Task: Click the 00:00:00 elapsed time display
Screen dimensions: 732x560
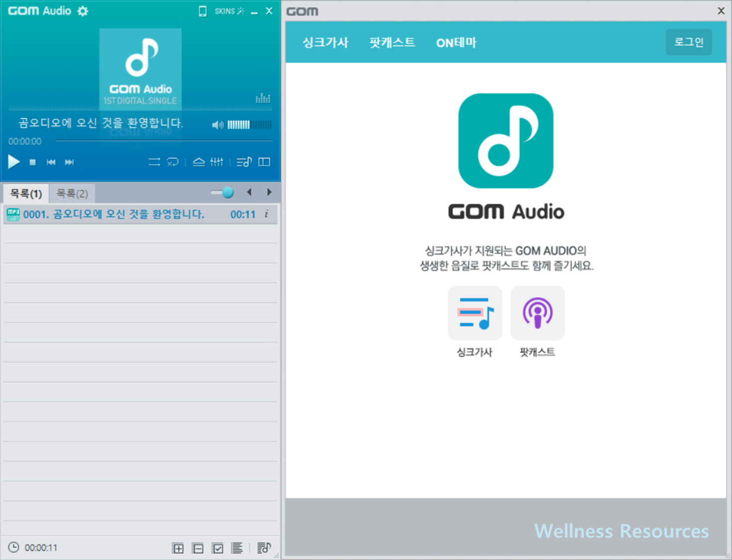Action: pyautogui.click(x=25, y=141)
